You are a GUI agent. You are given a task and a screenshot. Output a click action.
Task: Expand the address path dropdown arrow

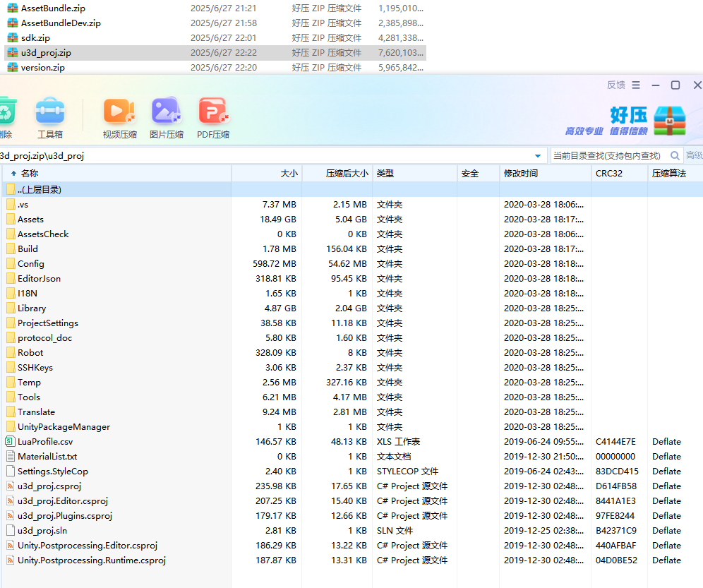(539, 156)
